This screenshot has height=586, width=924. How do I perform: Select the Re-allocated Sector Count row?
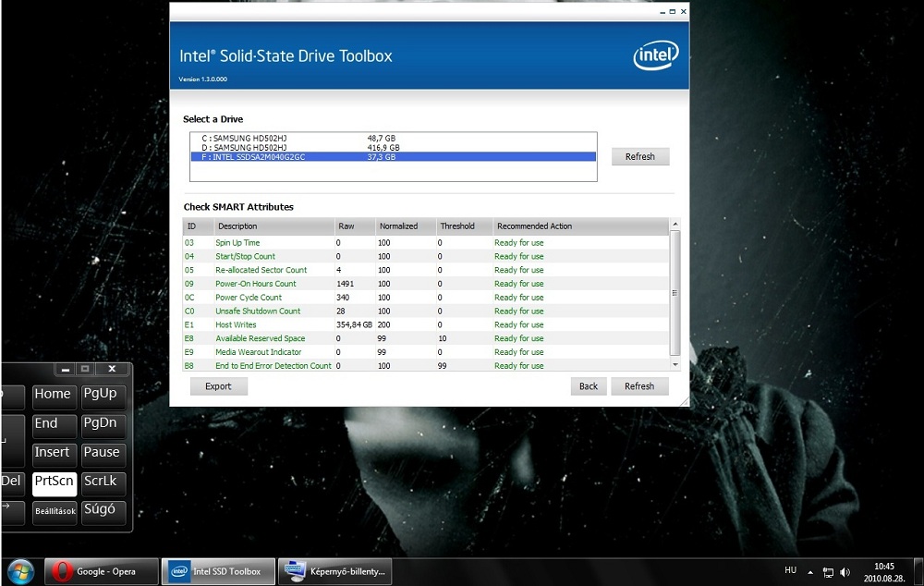(426, 270)
